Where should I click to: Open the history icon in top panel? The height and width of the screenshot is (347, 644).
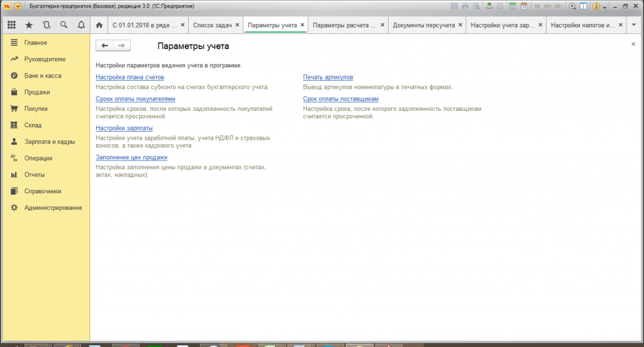[x=47, y=25]
